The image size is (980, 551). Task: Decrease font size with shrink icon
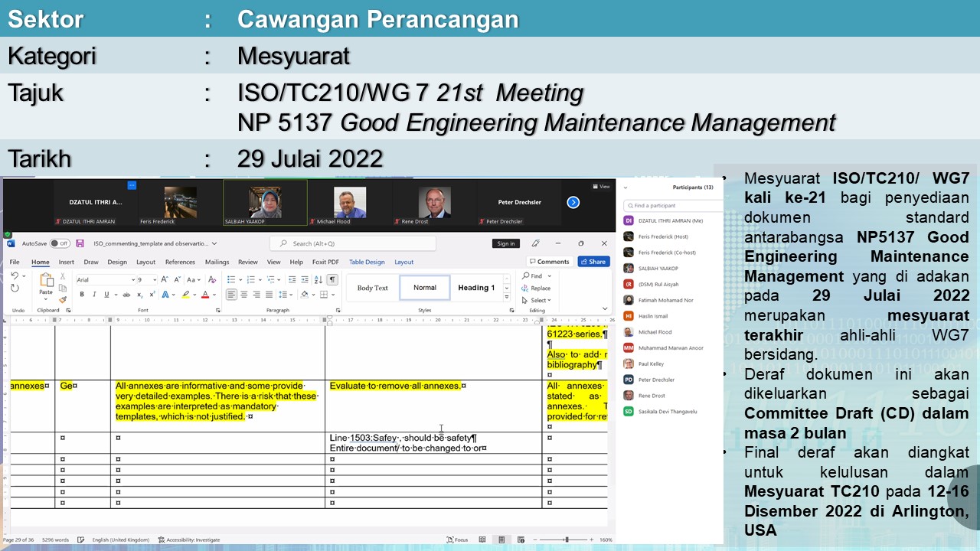click(177, 279)
